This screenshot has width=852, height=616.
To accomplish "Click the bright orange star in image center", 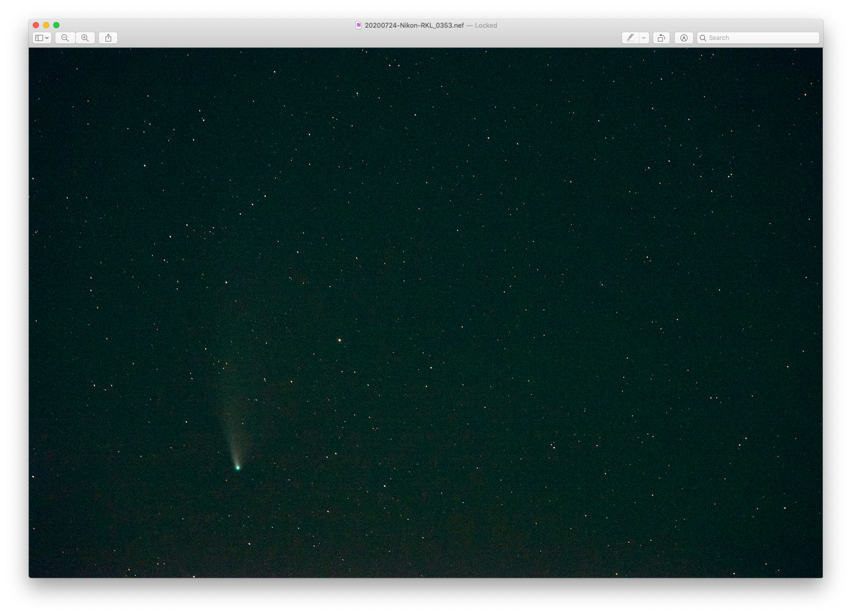I will [339, 340].
